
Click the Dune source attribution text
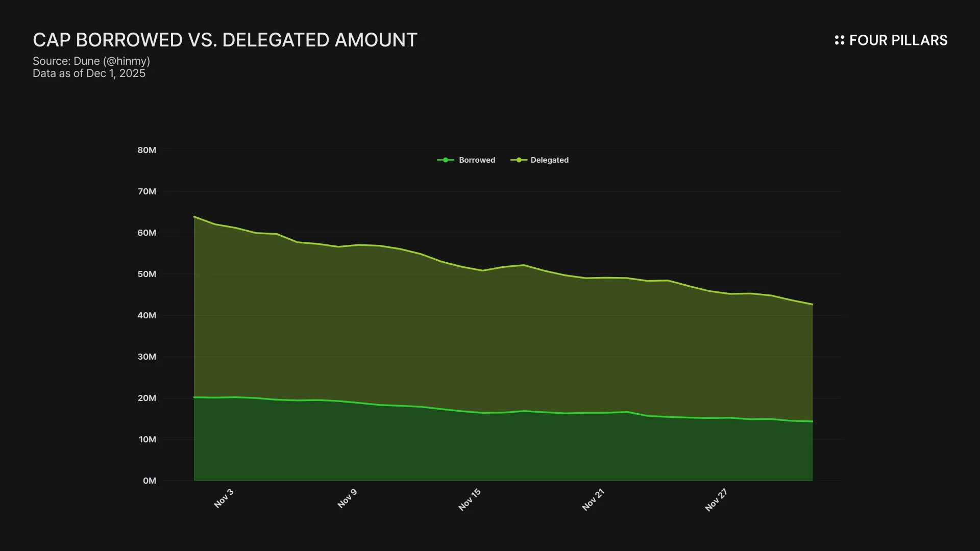(91, 61)
